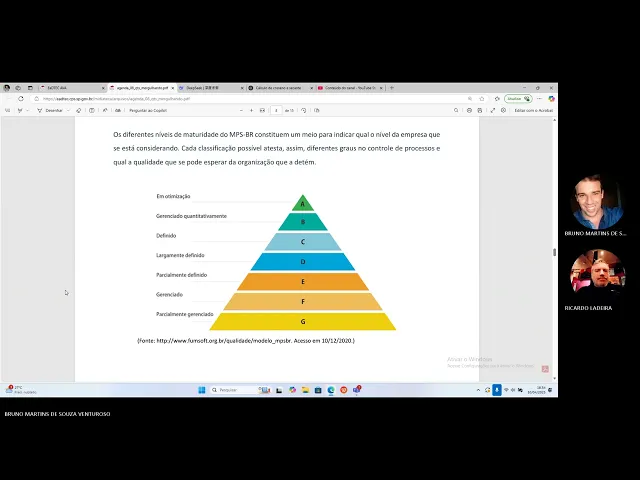Screen dimensions: 640x480
Task: Click the taskbar Pesquisar search box
Action: tap(240, 390)
